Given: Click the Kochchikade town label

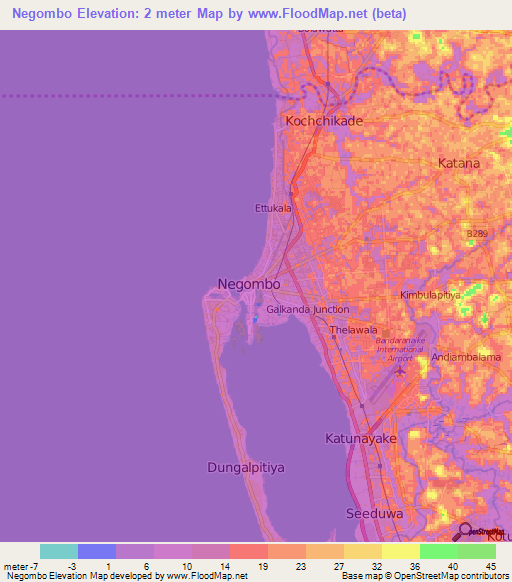Looking at the screenshot, I should 324,121.
